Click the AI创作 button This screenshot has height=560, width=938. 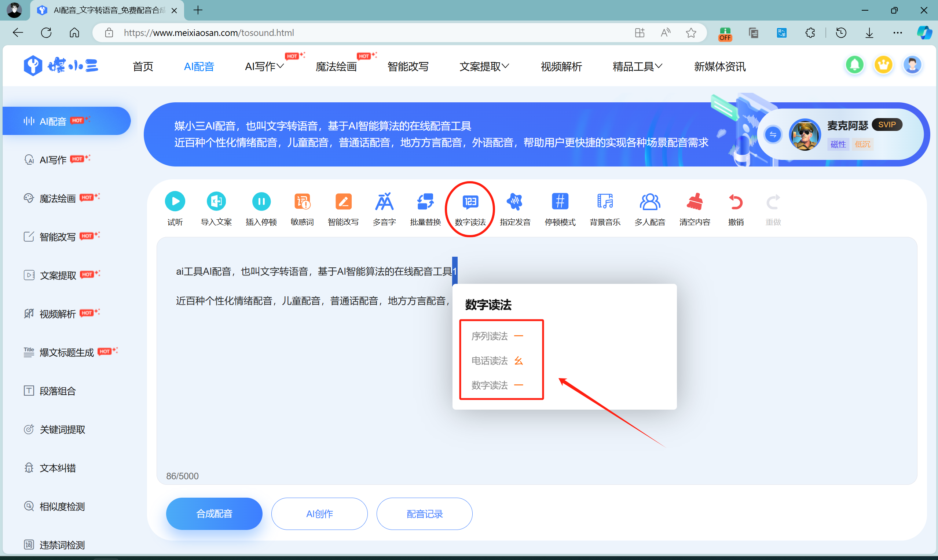[x=319, y=513]
